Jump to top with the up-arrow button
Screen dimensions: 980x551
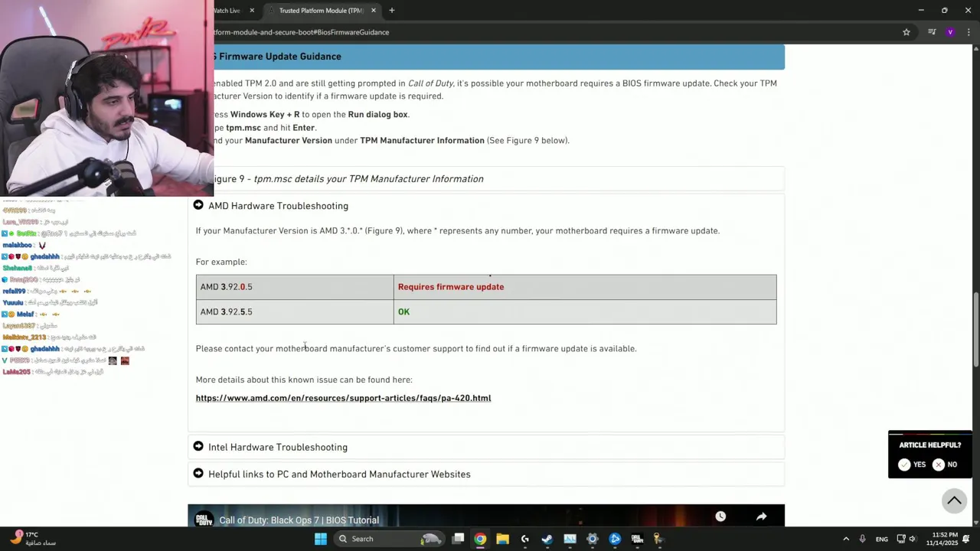954,500
